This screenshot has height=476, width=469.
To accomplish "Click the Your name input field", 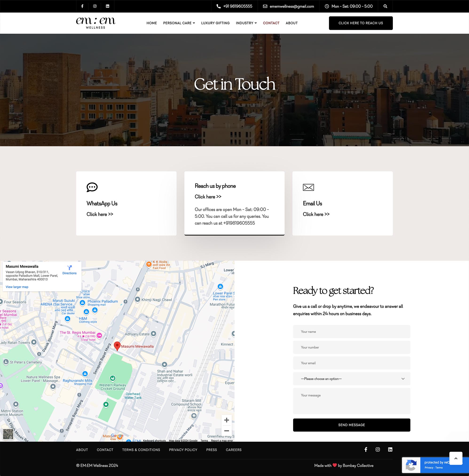I will (351, 332).
